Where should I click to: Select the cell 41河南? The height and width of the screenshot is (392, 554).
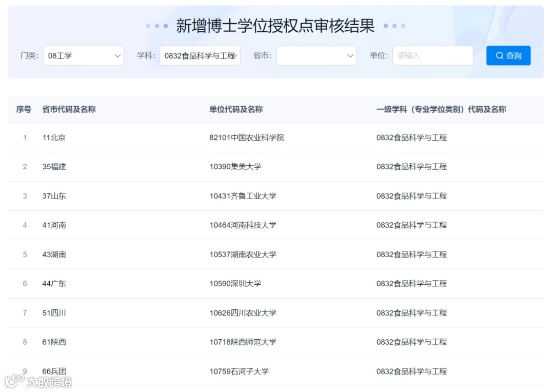pos(54,225)
